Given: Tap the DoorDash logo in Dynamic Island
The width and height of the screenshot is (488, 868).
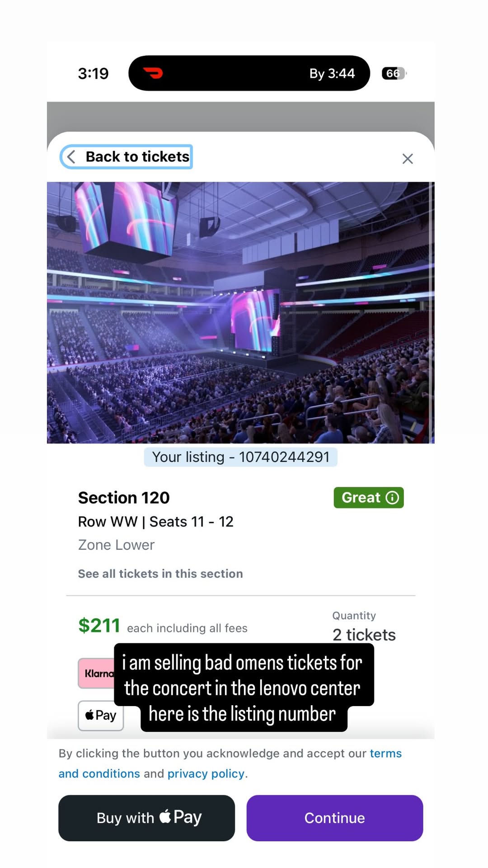Looking at the screenshot, I should 153,73.
